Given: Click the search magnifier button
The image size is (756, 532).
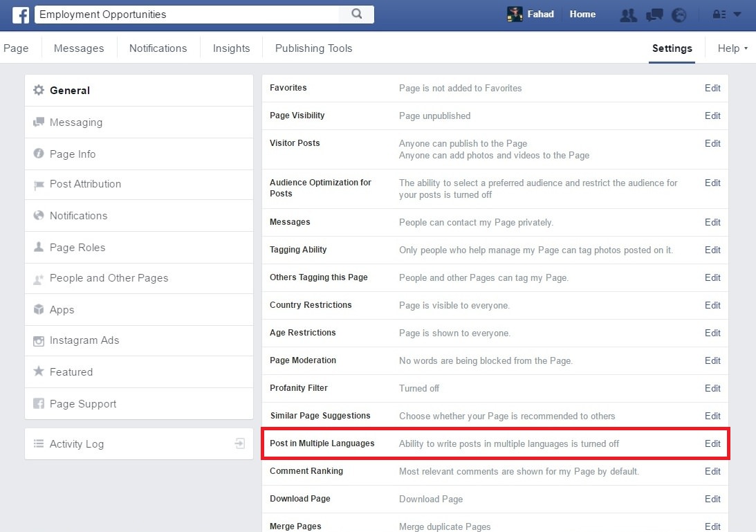Looking at the screenshot, I should point(357,14).
